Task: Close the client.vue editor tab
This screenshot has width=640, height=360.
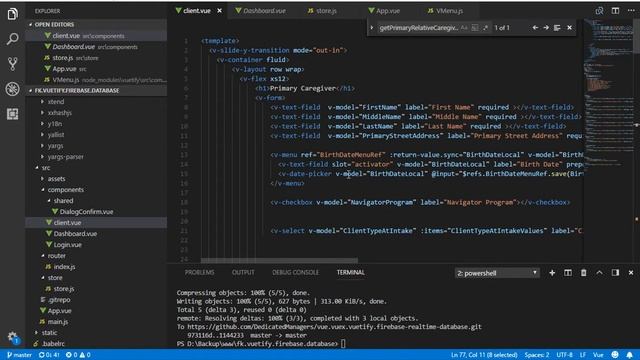Action: tap(220, 11)
